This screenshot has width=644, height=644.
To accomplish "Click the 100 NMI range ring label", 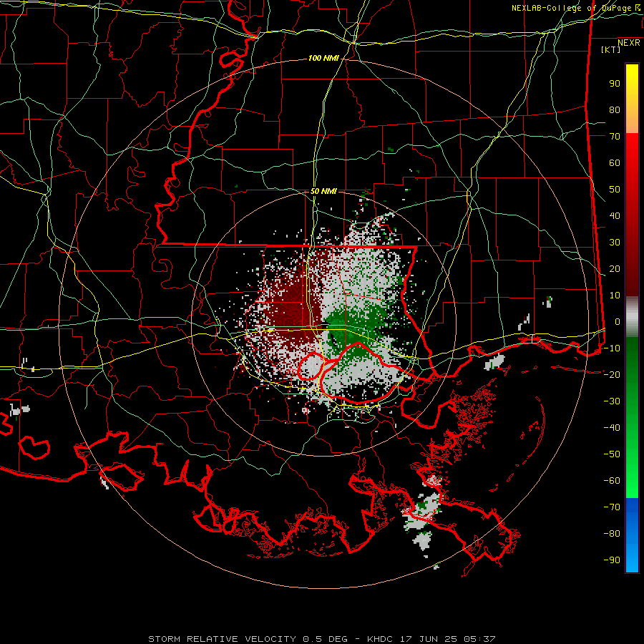I will [323, 59].
